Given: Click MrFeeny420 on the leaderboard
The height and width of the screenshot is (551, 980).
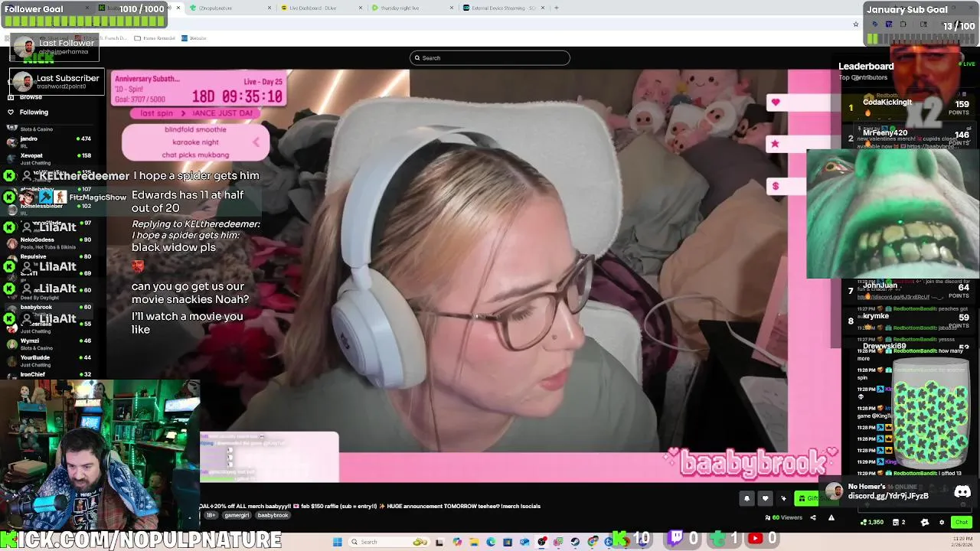Looking at the screenshot, I should coord(885,133).
